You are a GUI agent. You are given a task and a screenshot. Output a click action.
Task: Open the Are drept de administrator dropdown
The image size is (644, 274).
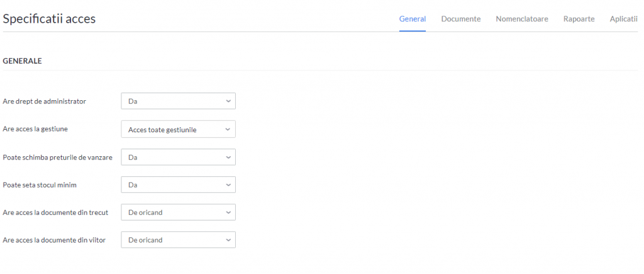pyautogui.click(x=178, y=101)
